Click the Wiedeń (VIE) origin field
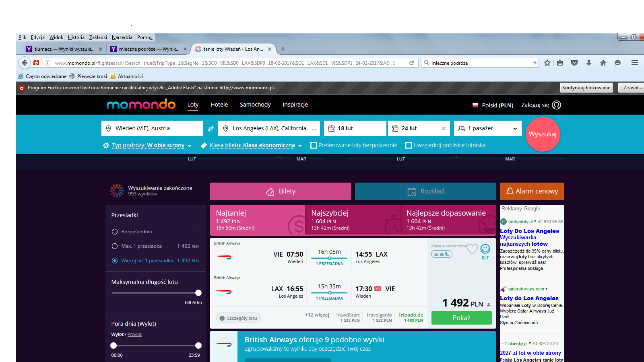 152,128
